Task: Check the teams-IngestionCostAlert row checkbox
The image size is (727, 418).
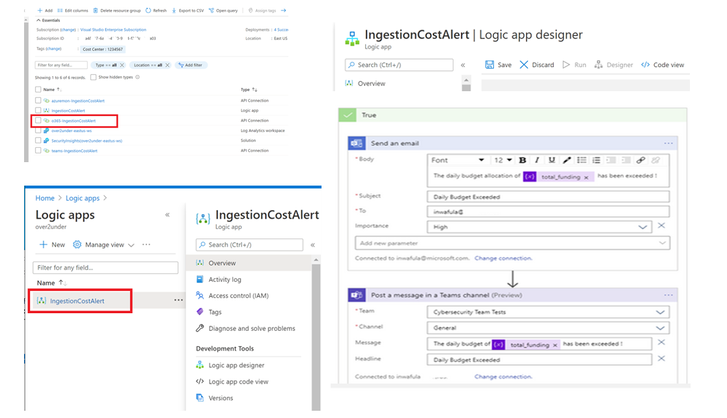Action: tap(38, 151)
